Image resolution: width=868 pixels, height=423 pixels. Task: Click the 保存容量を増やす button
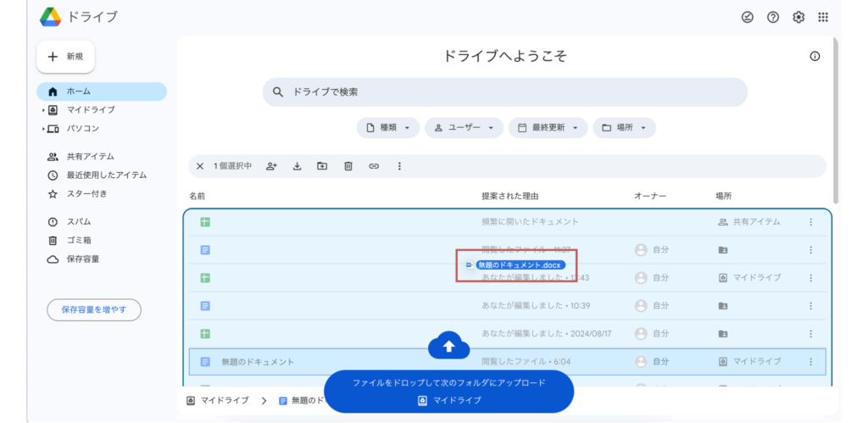[x=94, y=310]
